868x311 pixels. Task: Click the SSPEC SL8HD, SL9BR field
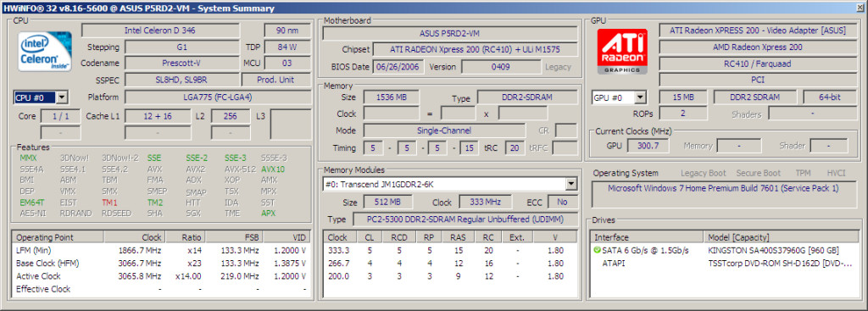pos(182,80)
